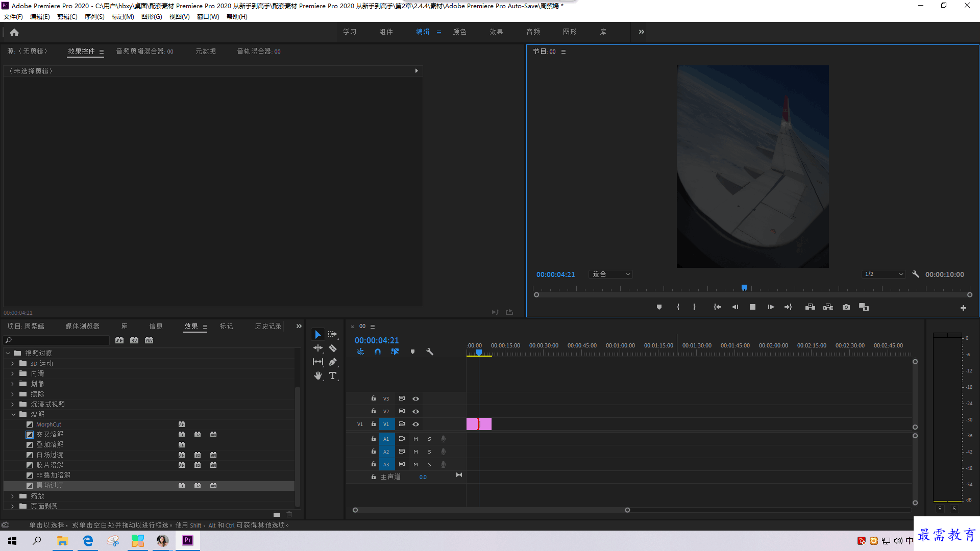Step back one frame
Viewport: 980px width, 551px height.
pos(735,307)
